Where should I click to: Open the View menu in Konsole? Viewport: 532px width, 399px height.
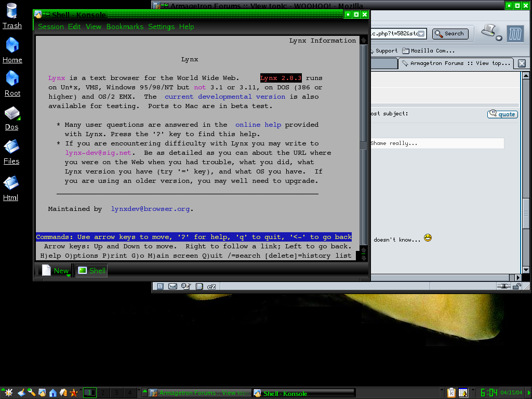pyautogui.click(x=94, y=27)
